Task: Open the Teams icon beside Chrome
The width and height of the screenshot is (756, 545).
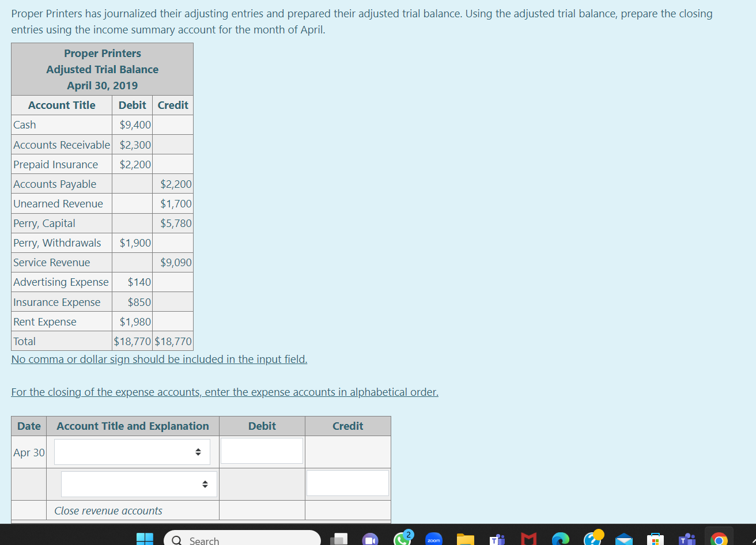Action: pos(686,540)
